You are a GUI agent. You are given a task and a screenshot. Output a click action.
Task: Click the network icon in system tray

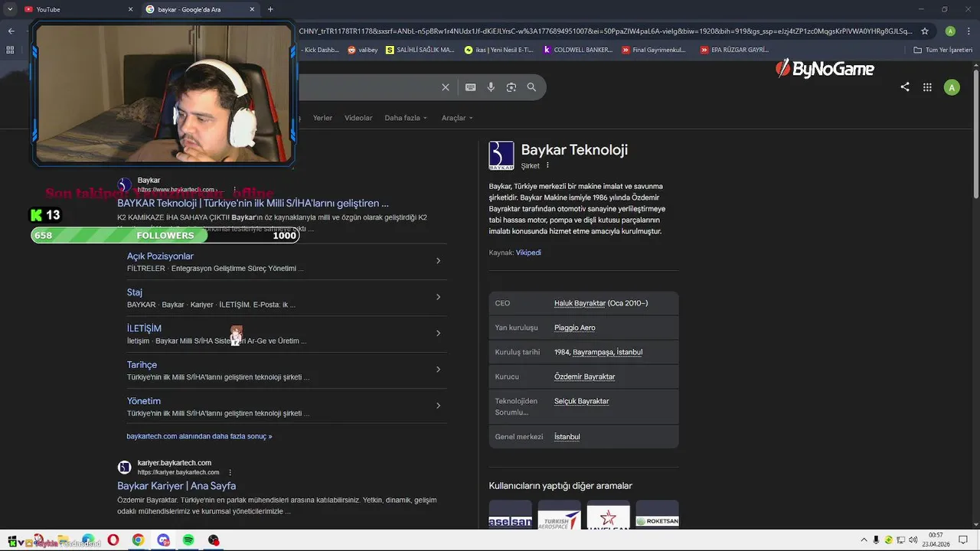click(901, 540)
